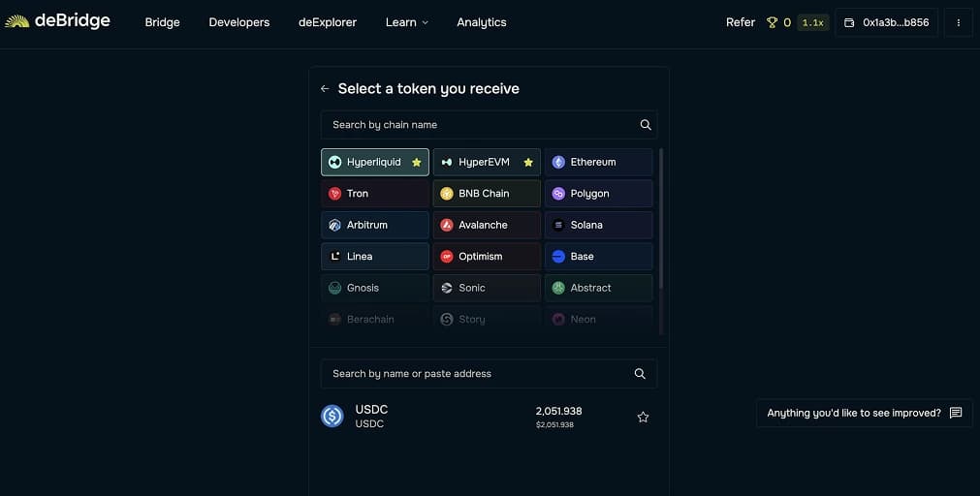Click the chain search magnifier icon

click(646, 125)
